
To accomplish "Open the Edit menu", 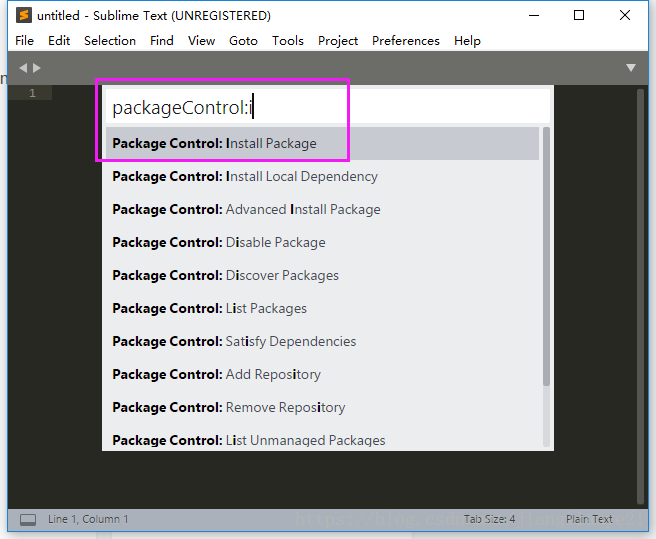I will coord(59,41).
